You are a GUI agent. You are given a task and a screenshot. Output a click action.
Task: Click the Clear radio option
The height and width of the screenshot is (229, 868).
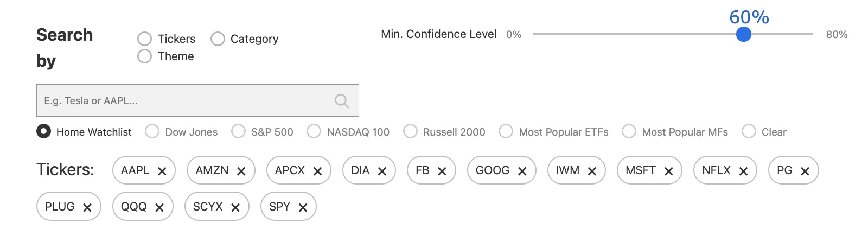(x=749, y=132)
